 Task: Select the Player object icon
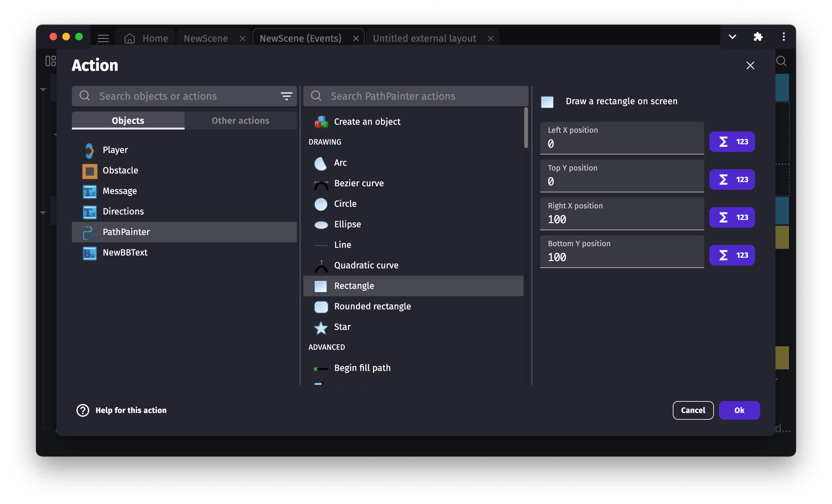(90, 150)
